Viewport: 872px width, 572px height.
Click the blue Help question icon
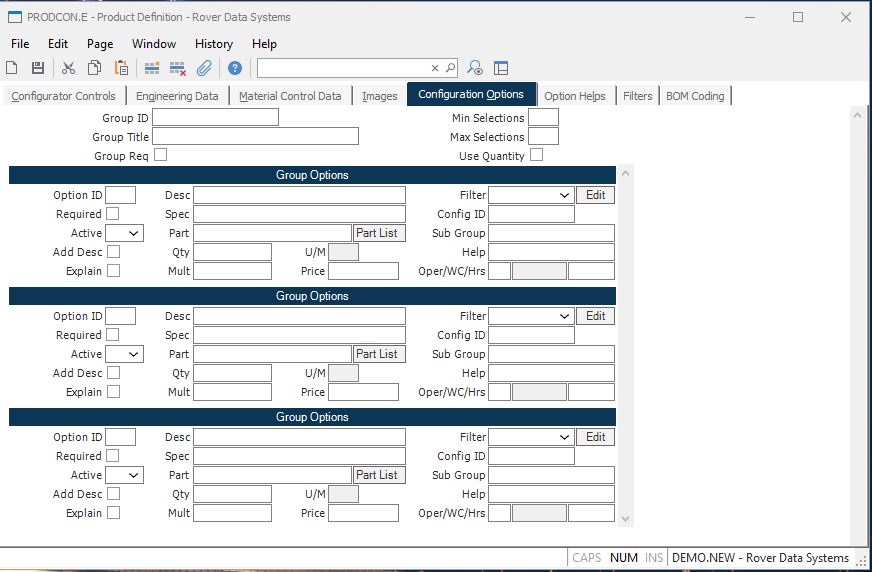click(235, 68)
